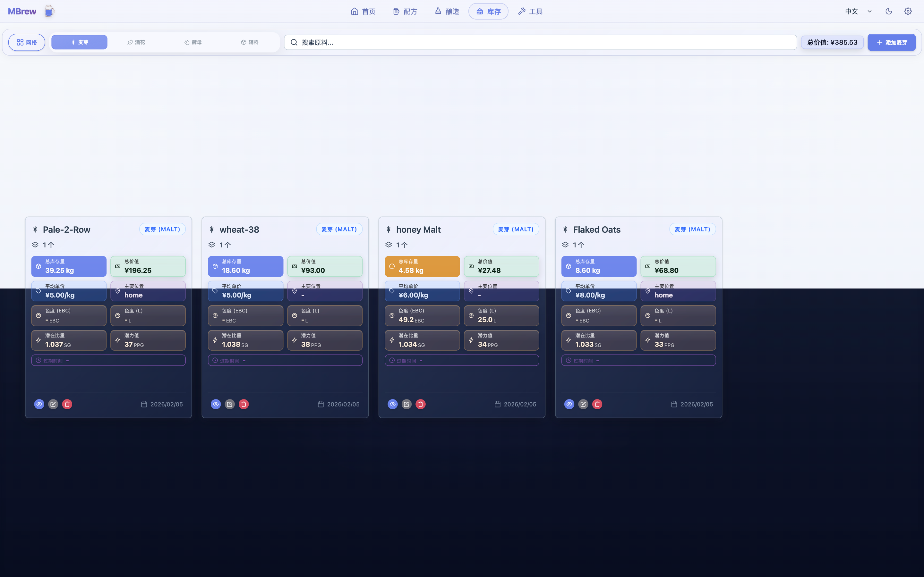The width and height of the screenshot is (924, 577).
Task: Click the honey Malt low stock warning icon
Action: click(x=392, y=266)
